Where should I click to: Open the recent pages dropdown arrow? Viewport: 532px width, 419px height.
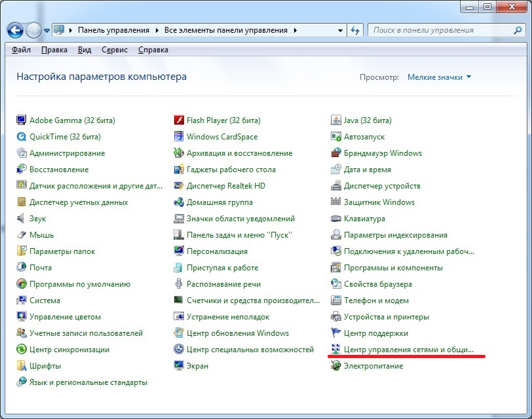coord(47,31)
